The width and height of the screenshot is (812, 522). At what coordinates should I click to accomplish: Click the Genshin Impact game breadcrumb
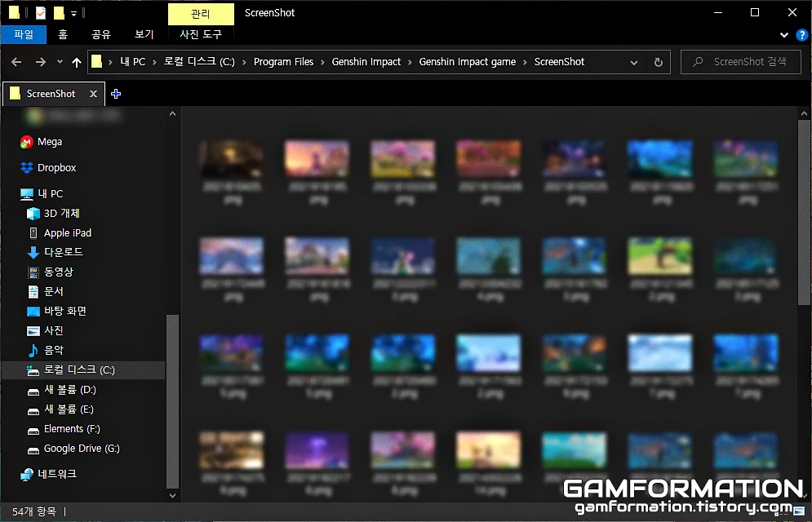467,61
